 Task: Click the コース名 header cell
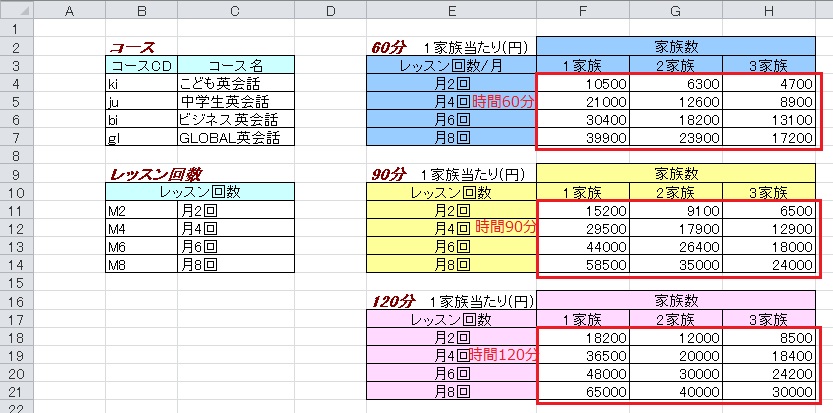(x=236, y=65)
